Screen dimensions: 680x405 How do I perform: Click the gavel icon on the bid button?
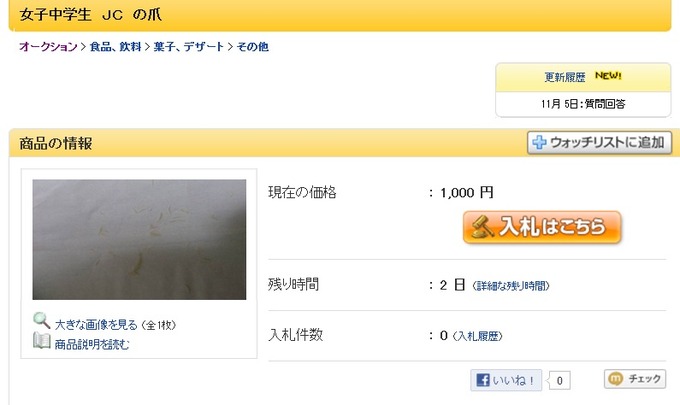click(x=482, y=227)
